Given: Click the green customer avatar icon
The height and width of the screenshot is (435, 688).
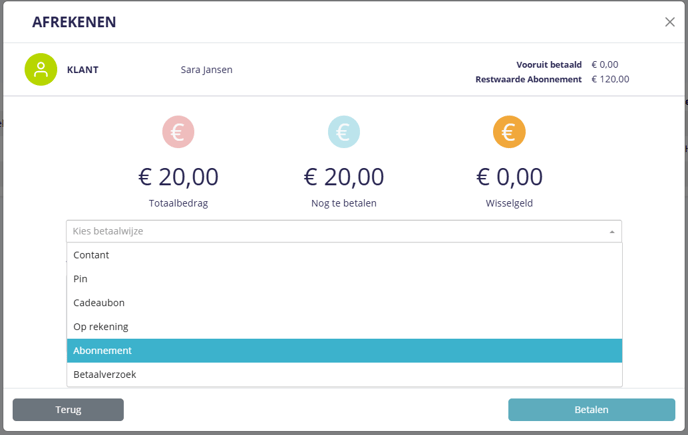Looking at the screenshot, I should pyautogui.click(x=41, y=69).
